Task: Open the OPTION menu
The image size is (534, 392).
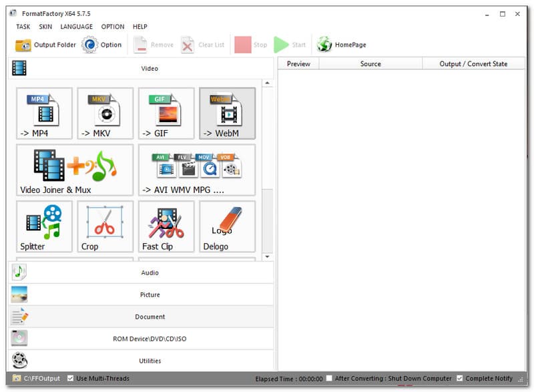Action: pos(113,27)
